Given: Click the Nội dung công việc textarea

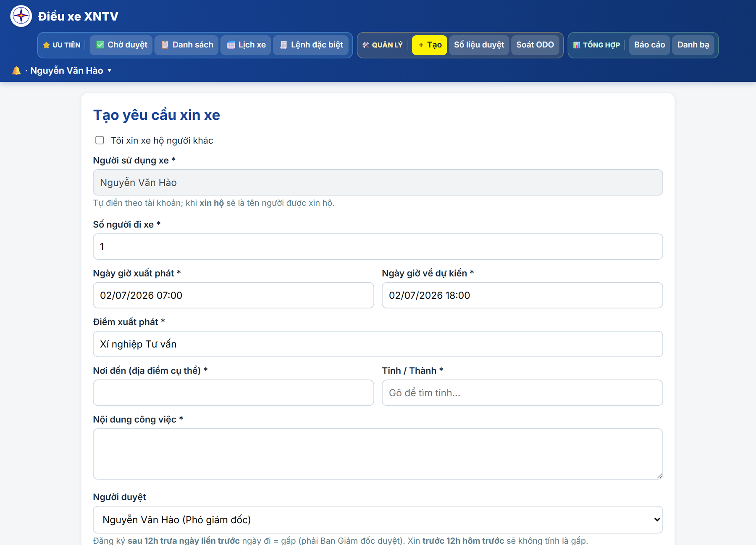Looking at the screenshot, I should pyautogui.click(x=378, y=454).
